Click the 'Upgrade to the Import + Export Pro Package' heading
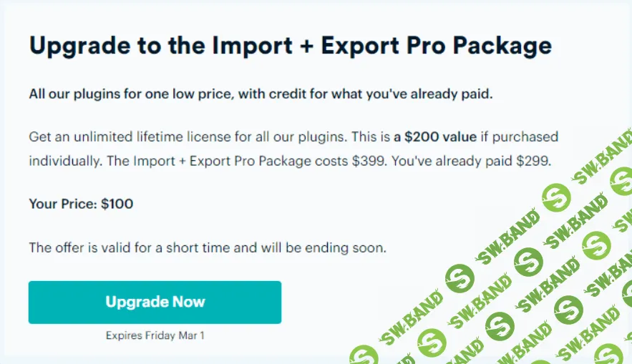The image size is (632, 364). point(290,46)
